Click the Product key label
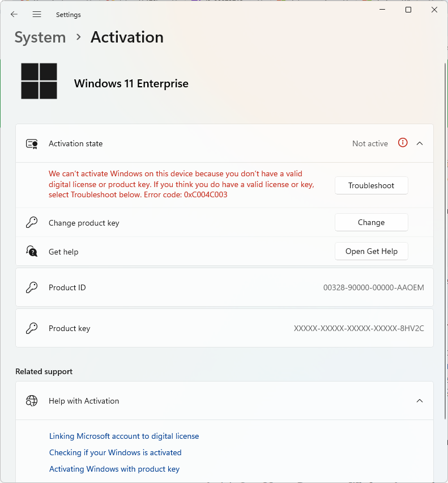Viewport: 448px width, 483px height. (x=70, y=328)
